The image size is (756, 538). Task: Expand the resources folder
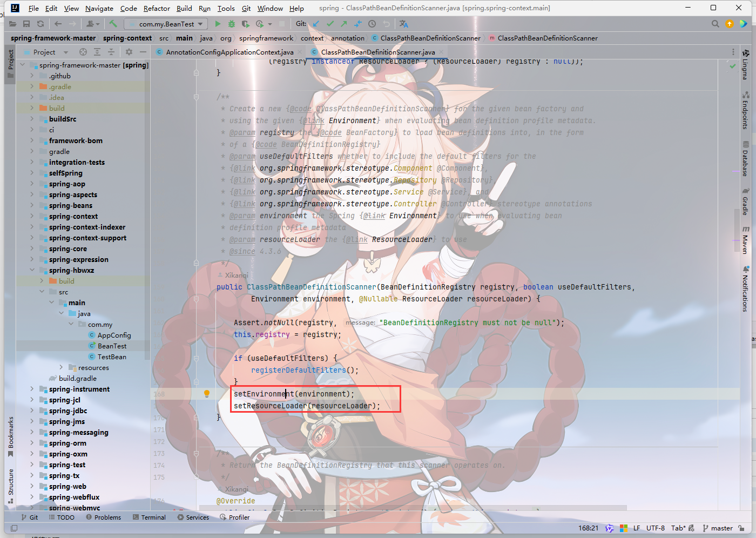coord(61,367)
